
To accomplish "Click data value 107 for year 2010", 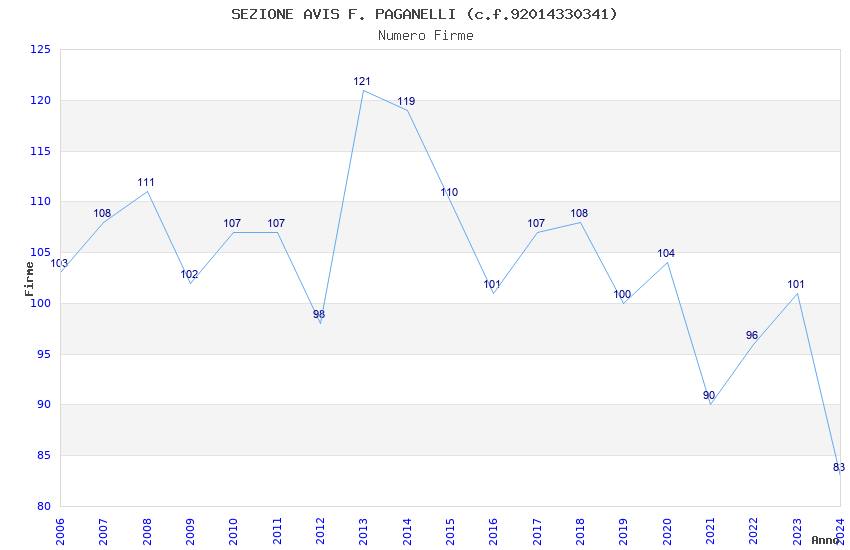I will [x=232, y=223].
